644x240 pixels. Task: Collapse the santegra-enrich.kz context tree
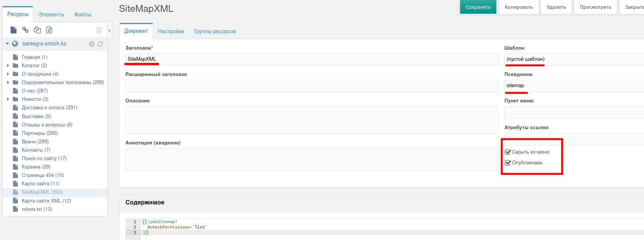pyautogui.click(x=7, y=44)
